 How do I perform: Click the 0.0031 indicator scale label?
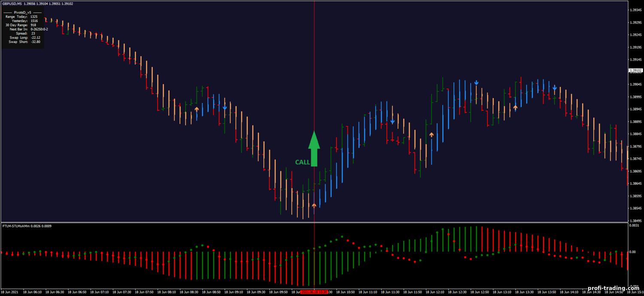click(634, 225)
